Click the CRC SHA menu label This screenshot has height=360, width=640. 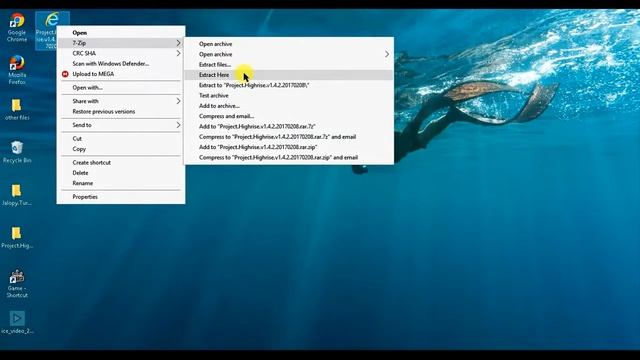84,53
